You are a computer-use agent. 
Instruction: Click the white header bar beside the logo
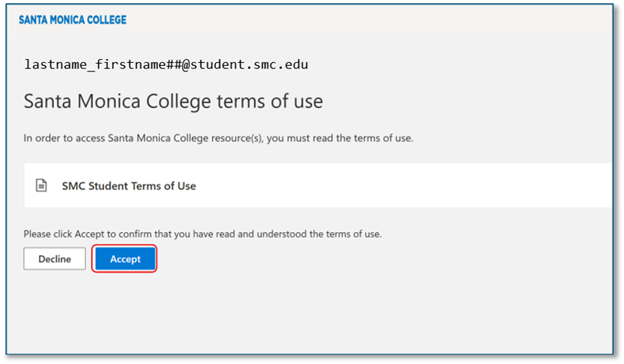point(350,19)
